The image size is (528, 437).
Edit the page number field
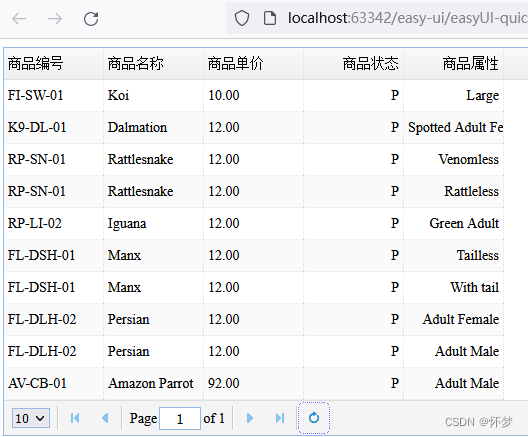point(180,418)
